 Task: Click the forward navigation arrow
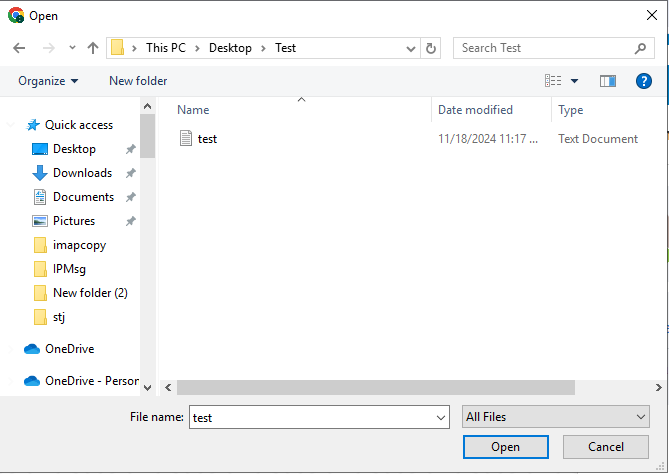pos(49,48)
